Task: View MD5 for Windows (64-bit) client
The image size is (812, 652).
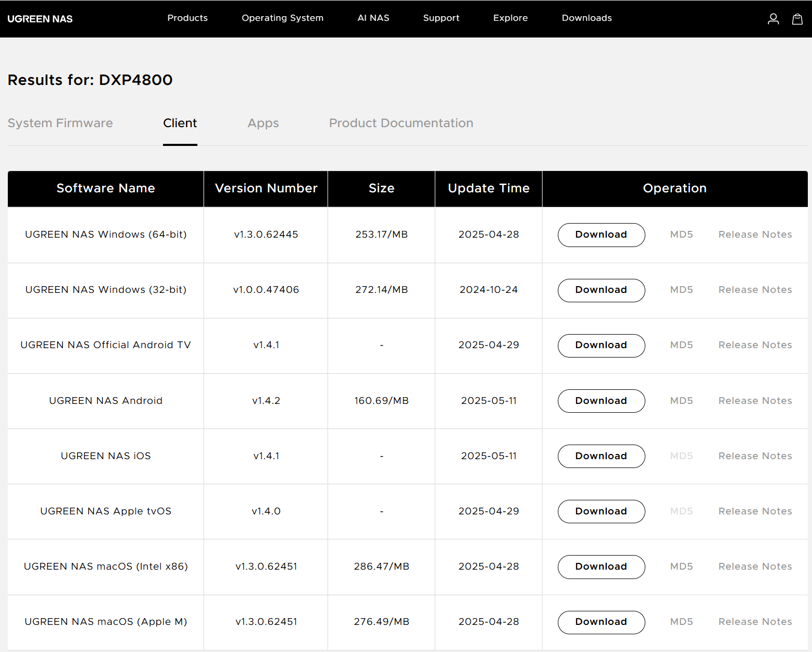Action: coord(682,235)
